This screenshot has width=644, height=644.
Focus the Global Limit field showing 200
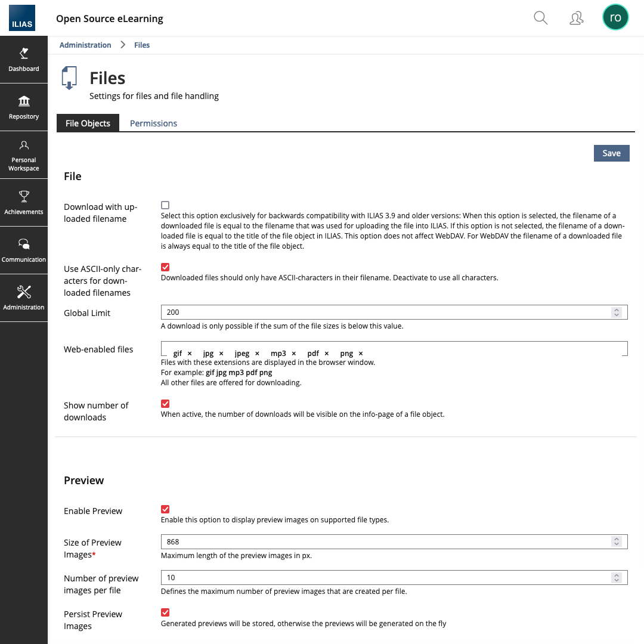[394, 312]
